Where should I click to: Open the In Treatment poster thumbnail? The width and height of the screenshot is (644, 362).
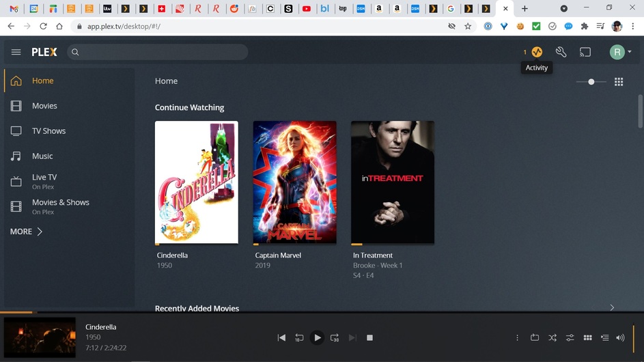point(393,182)
